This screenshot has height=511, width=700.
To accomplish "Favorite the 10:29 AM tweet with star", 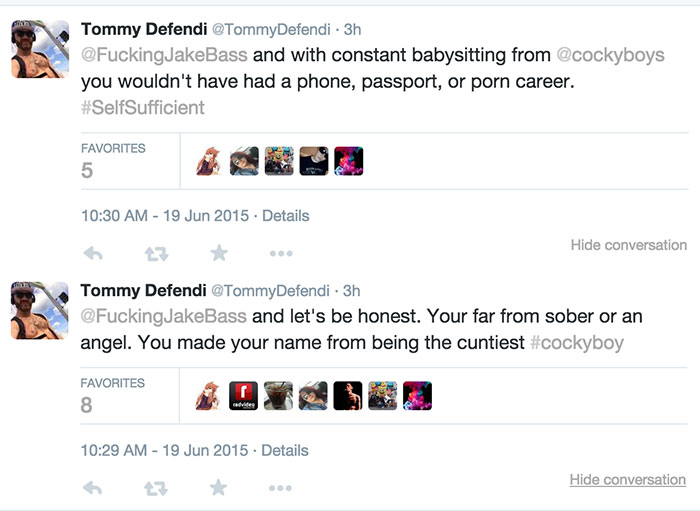I will (219, 487).
